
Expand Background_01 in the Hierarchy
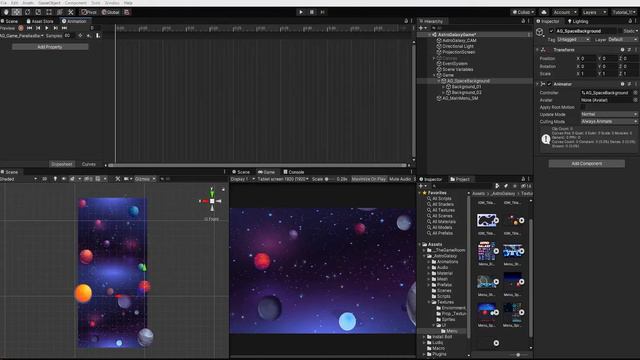point(444,87)
